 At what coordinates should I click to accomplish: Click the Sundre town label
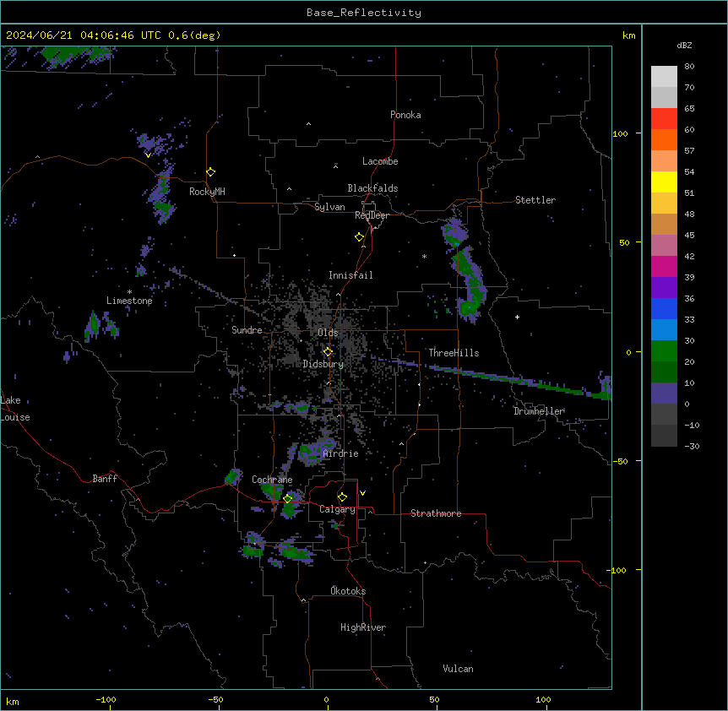[x=247, y=330]
